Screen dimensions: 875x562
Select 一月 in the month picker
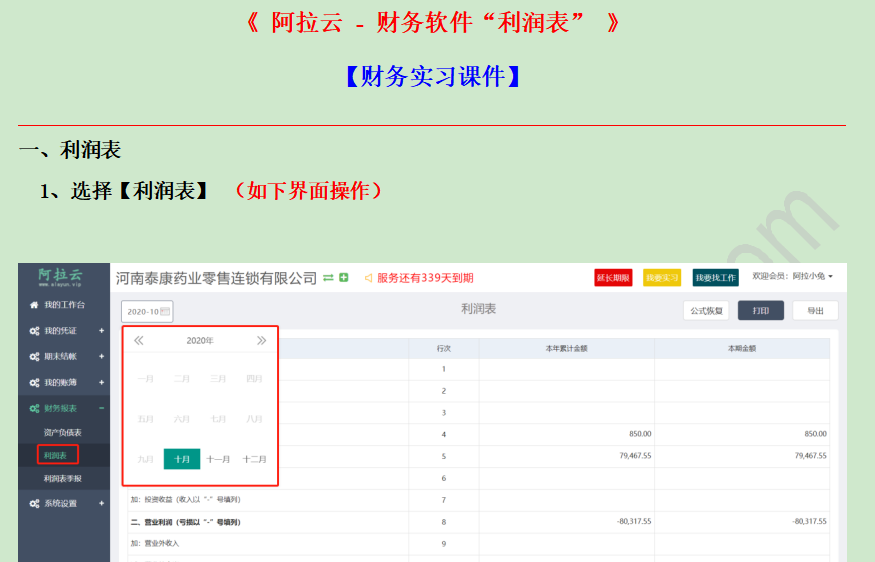tap(146, 379)
